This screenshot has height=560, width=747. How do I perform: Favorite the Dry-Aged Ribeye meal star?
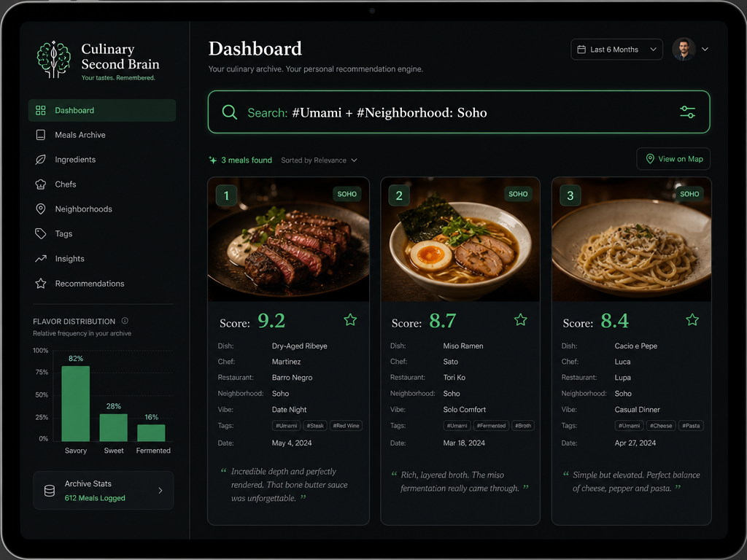(x=350, y=320)
